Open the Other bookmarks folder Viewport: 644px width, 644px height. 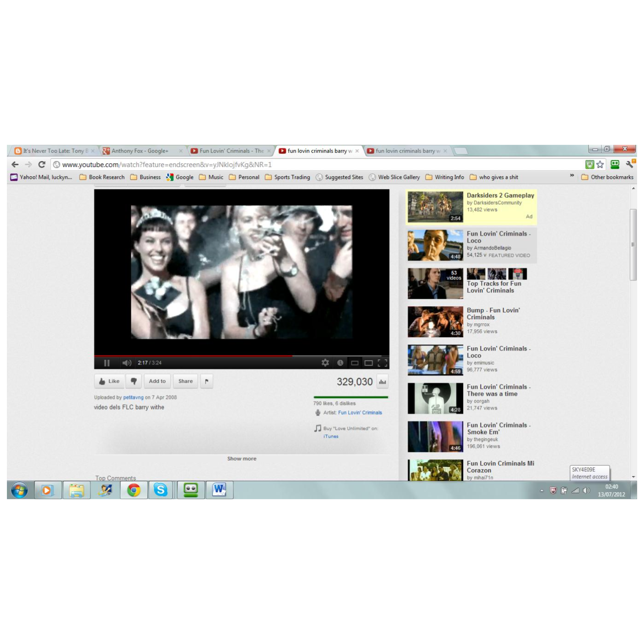pos(607,177)
